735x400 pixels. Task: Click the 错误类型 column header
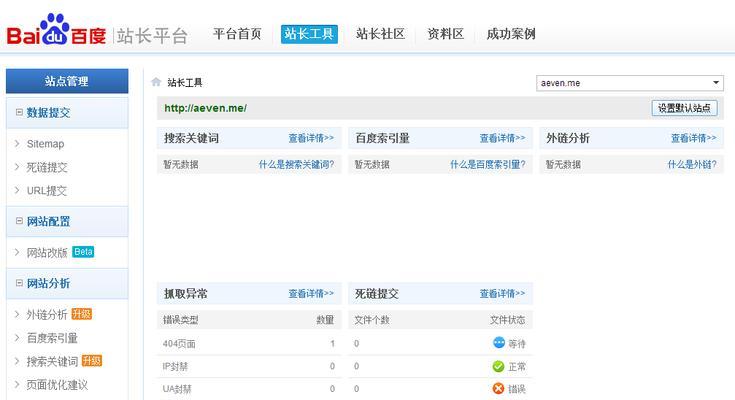(180, 320)
